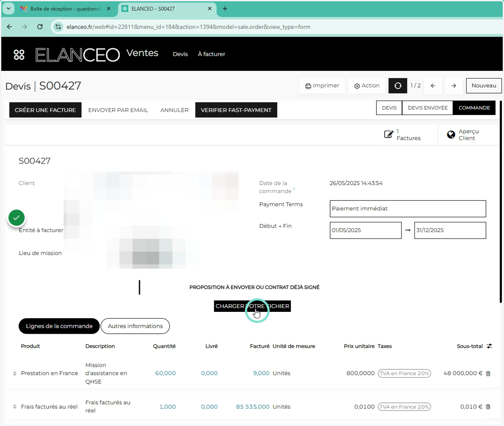Open a new browser tab
Screen dimensions: 504x426
[225, 8]
